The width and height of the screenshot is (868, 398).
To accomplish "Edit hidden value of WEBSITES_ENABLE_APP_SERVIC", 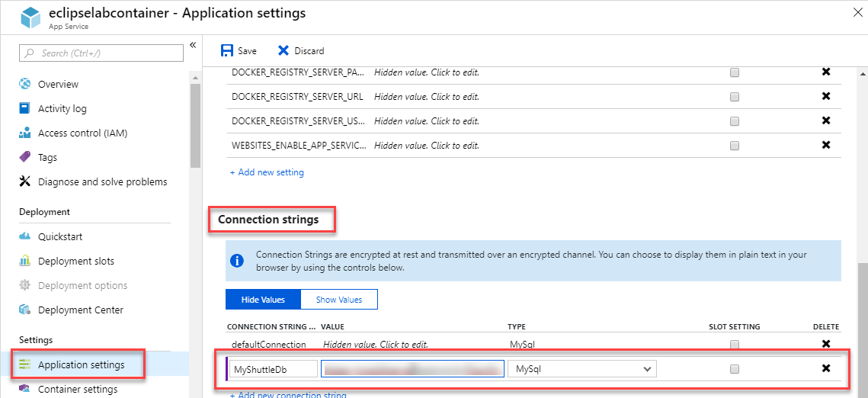I will click(x=426, y=145).
